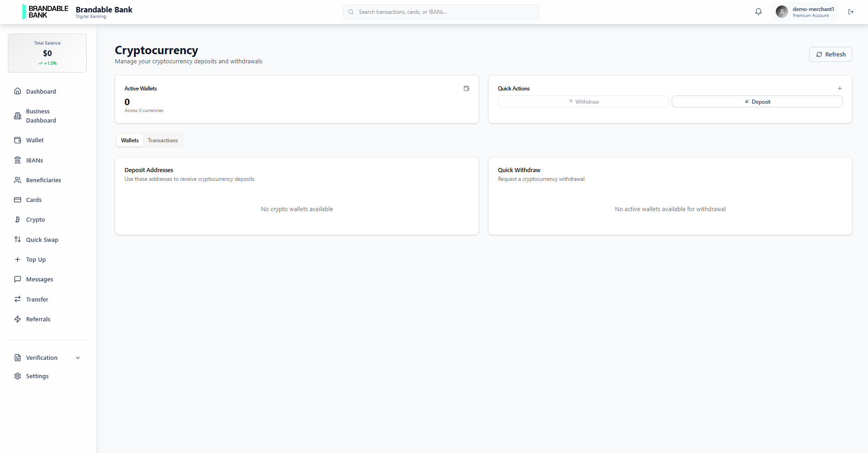This screenshot has width=868, height=453.
Task: Click the Refresh button
Action: tap(830, 54)
